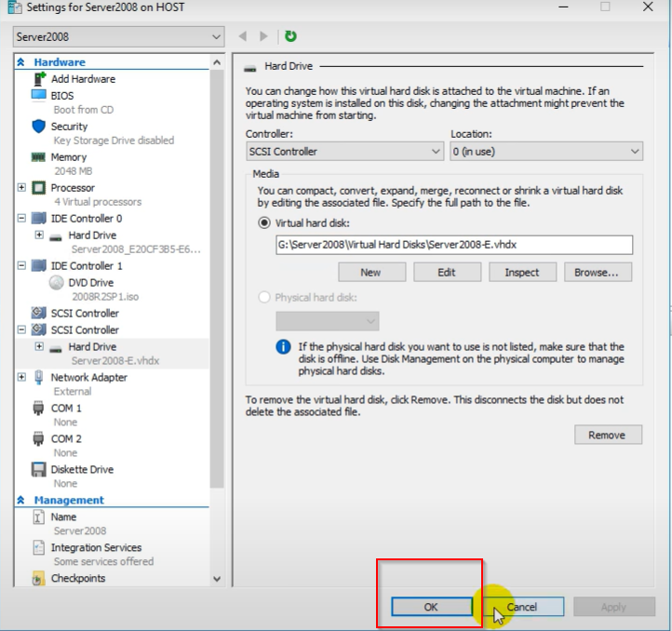Expand the Network Adapter node
The image size is (672, 631).
coord(21,377)
